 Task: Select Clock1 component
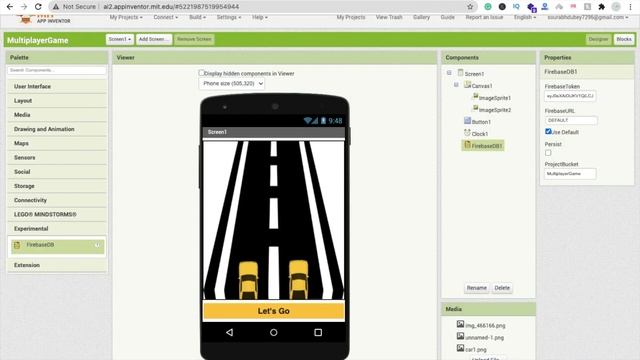point(480,133)
